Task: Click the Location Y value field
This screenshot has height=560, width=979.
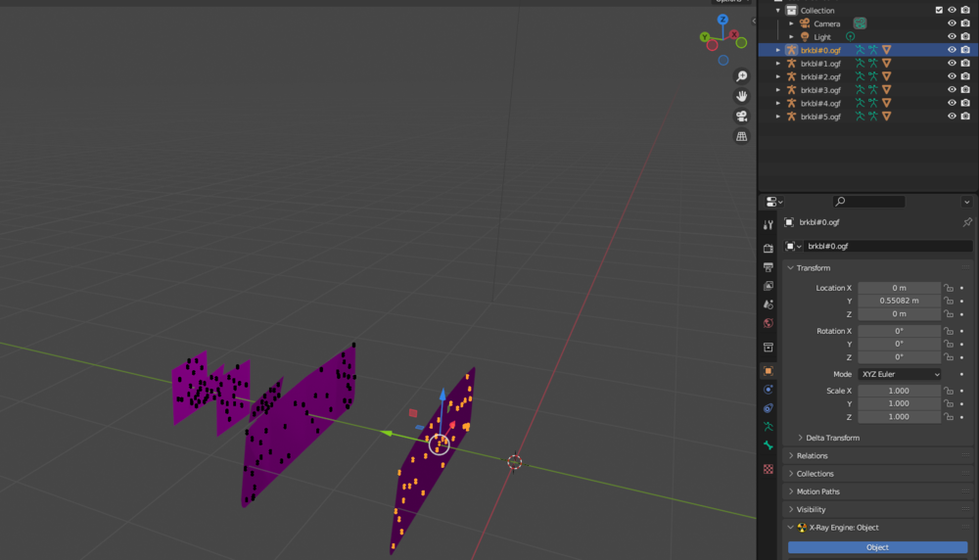Action: [899, 301]
